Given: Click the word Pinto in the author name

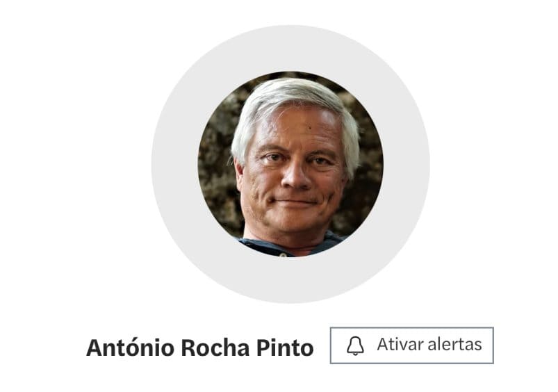Looking at the screenshot, I should 285,348.
